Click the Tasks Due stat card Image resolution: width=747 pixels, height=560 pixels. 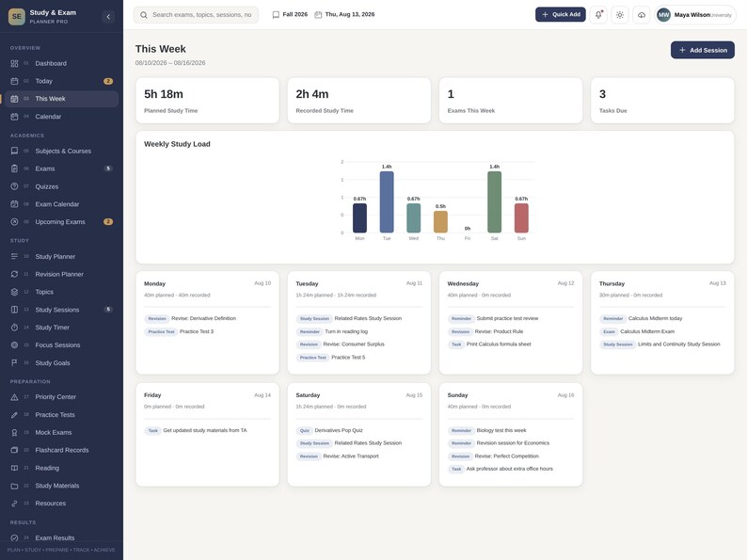662,101
